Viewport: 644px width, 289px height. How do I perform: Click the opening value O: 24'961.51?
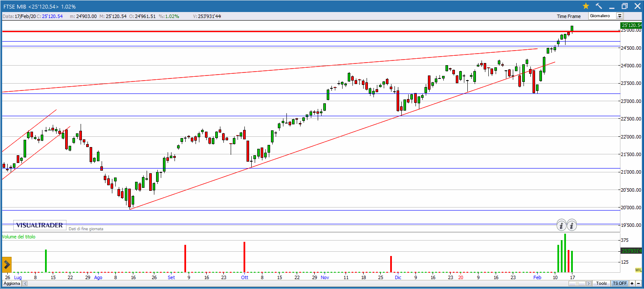[143, 16]
